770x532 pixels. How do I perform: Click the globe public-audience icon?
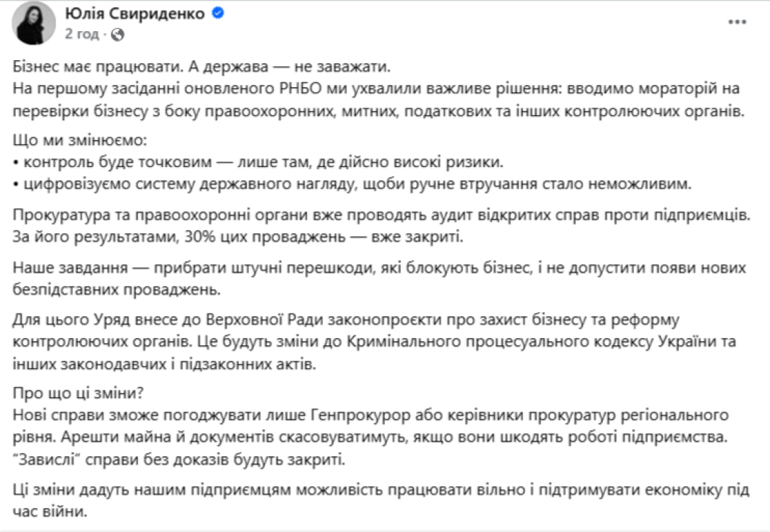coord(118,34)
